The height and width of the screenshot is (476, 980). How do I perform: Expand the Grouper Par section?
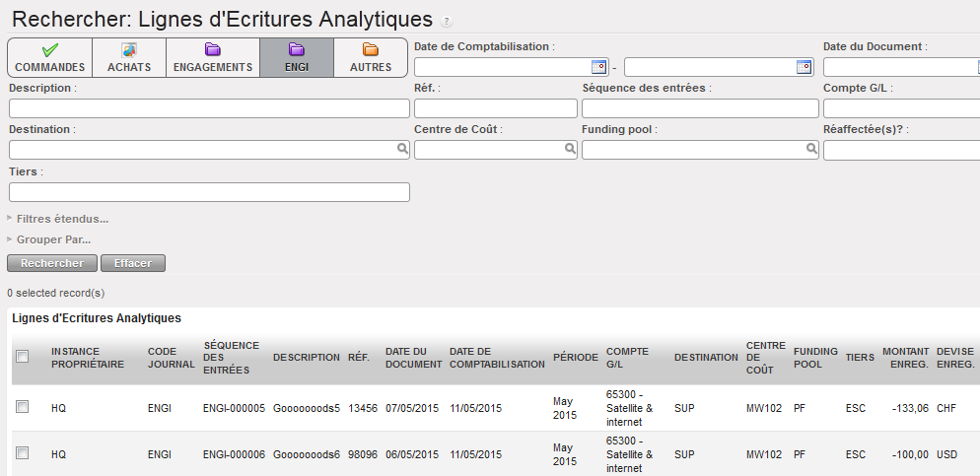[x=53, y=239]
